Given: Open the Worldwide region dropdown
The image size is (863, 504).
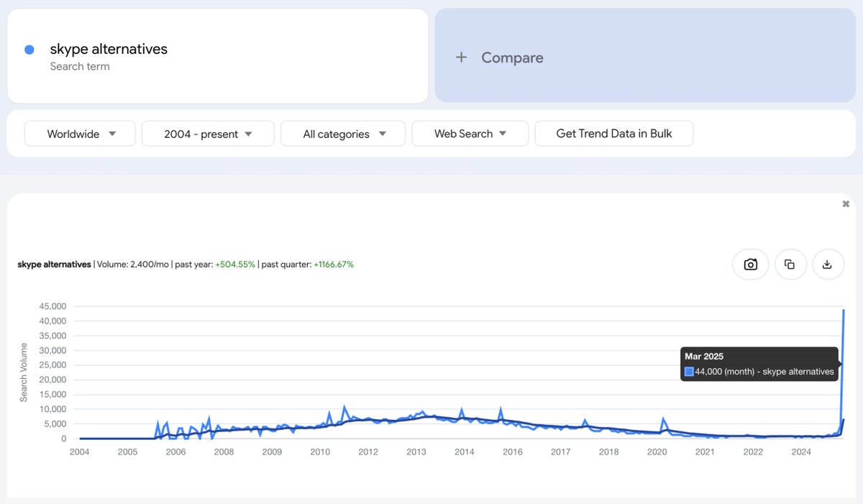Looking at the screenshot, I should point(80,134).
